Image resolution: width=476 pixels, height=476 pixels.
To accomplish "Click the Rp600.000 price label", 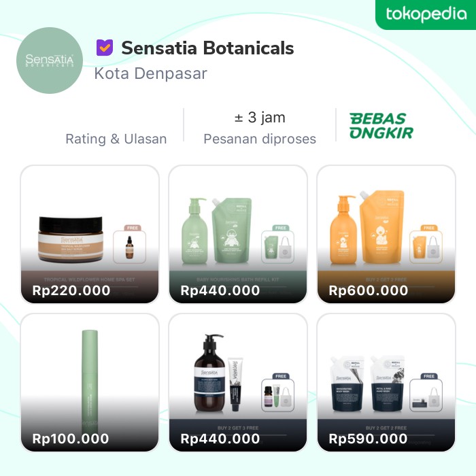I will pyautogui.click(x=369, y=290).
